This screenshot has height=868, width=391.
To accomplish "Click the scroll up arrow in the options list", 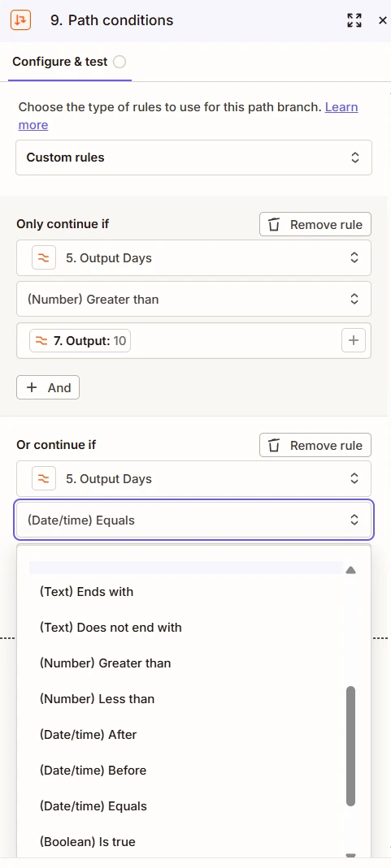I will (x=350, y=570).
